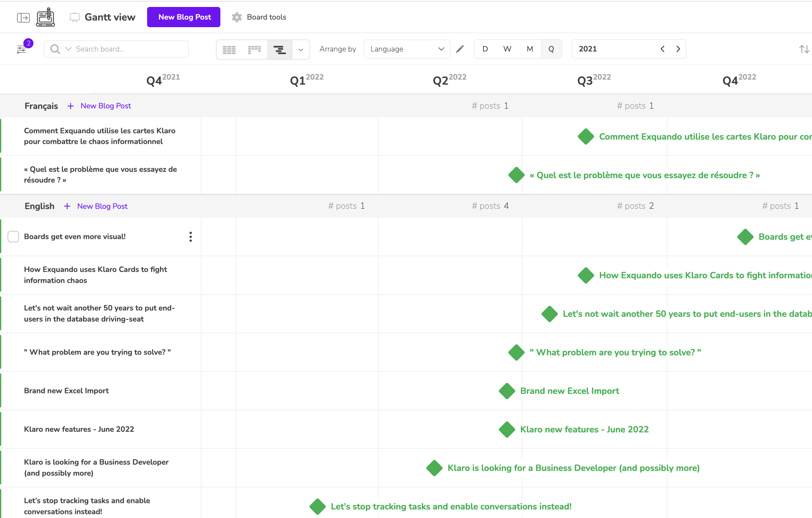The width and height of the screenshot is (812, 518).
Task: Click the Gantt view title
Action: (x=110, y=17)
